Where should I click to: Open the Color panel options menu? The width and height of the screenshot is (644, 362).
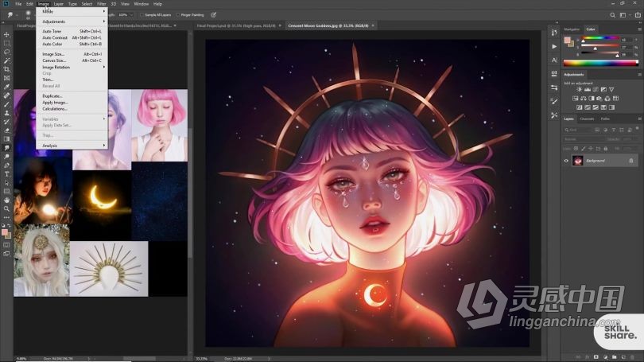[639, 29]
